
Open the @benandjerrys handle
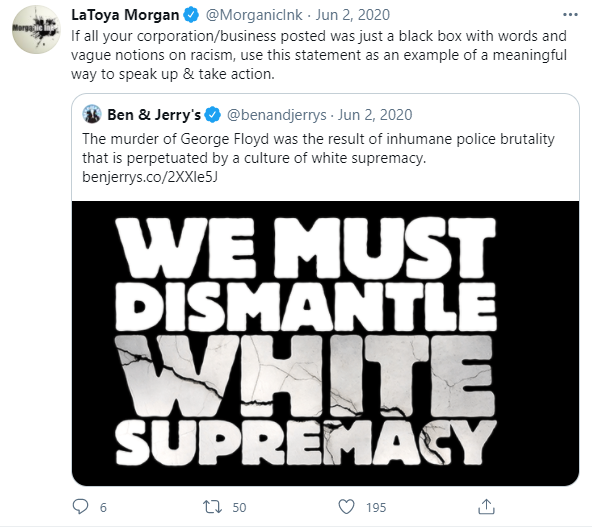pyautogui.click(x=276, y=115)
